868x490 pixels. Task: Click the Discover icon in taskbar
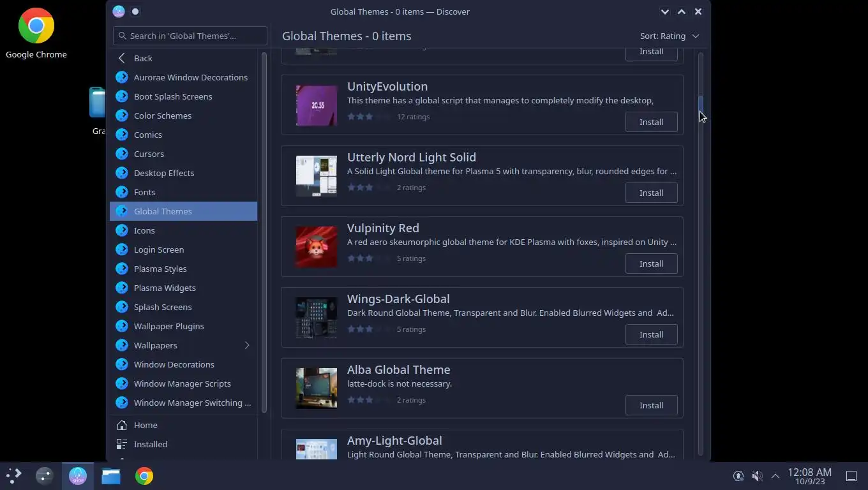(78, 475)
